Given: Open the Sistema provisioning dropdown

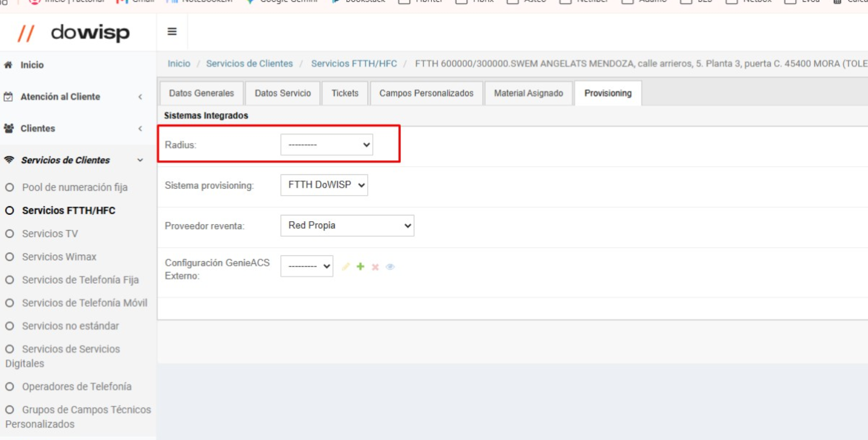Looking at the screenshot, I should (x=324, y=185).
